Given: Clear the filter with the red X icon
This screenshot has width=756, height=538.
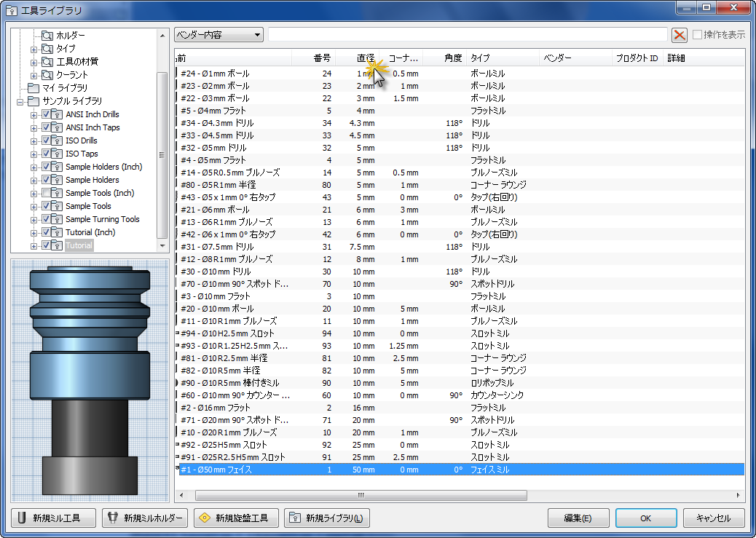Looking at the screenshot, I should click(680, 35).
